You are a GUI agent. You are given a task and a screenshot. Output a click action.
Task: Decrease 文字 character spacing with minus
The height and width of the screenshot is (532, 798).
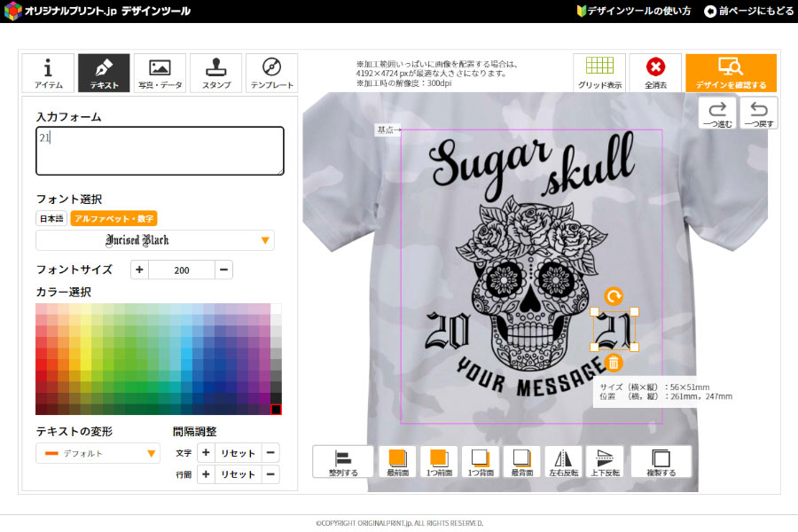click(x=270, y=452)
